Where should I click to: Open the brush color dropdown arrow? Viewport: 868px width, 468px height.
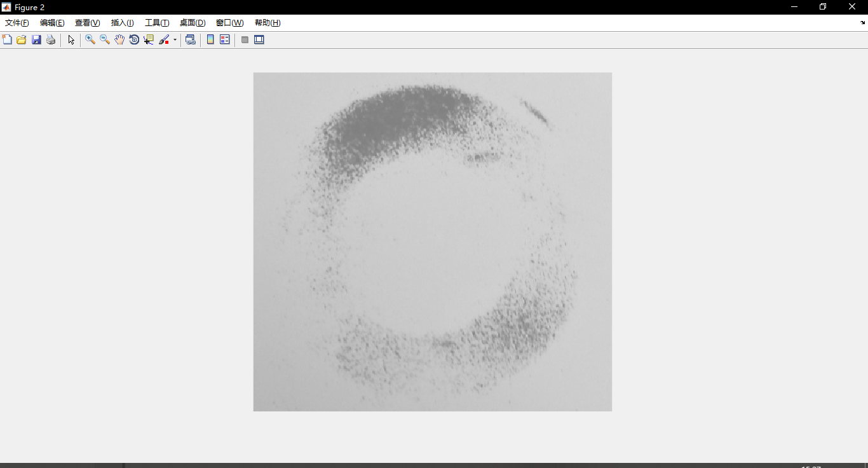(175, 40)
